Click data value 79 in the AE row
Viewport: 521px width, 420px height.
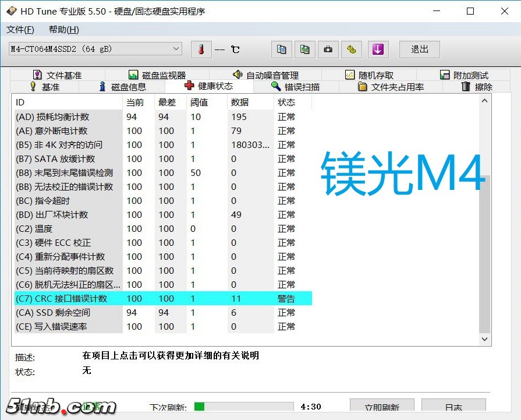(236, 131)
